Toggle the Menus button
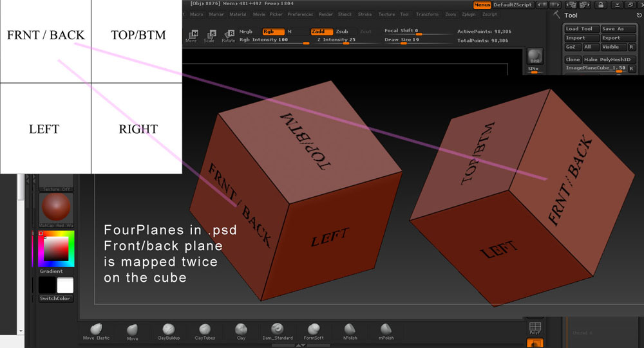Screen dimensions: 644x348 (482, 5)
